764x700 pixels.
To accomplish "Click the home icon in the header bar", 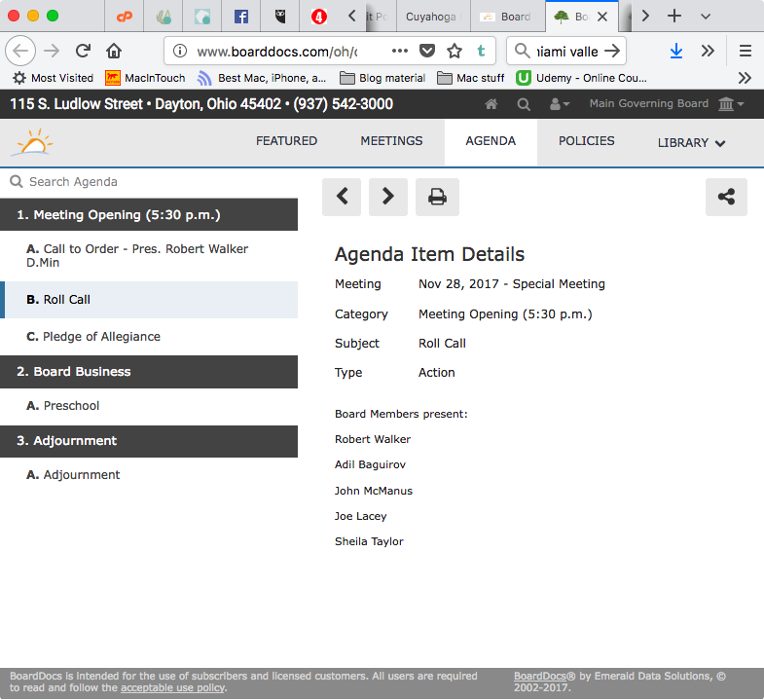I will pyautogui.click(x=491, y=104).
